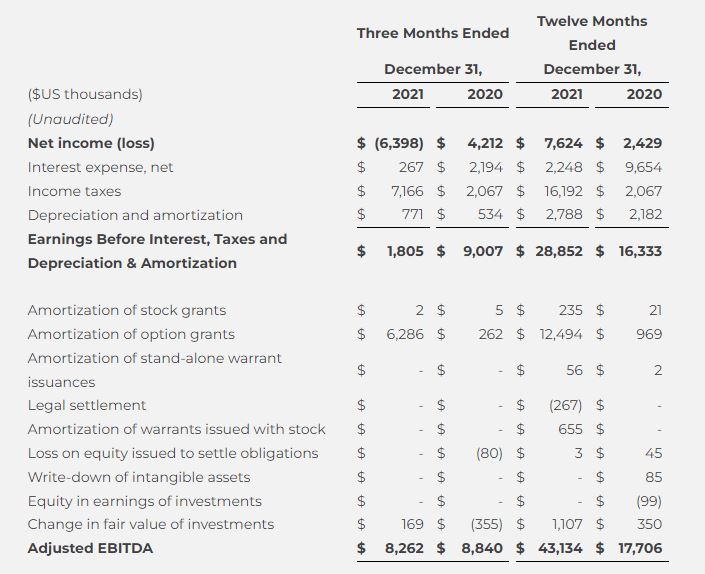Click the Equity in earnings of investments label
Viewport: 705px width, 574px height.
point(145,501)
